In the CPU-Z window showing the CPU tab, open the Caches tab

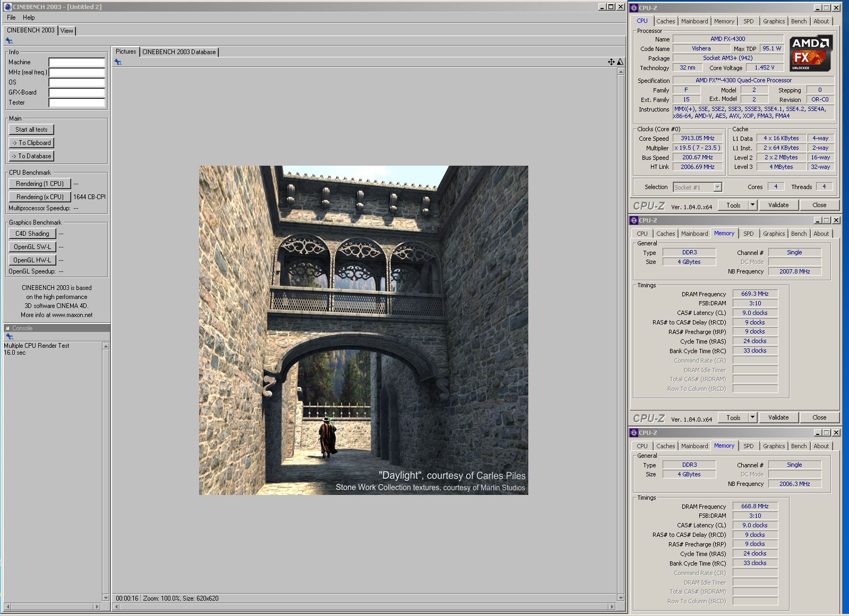coord(665,21)
